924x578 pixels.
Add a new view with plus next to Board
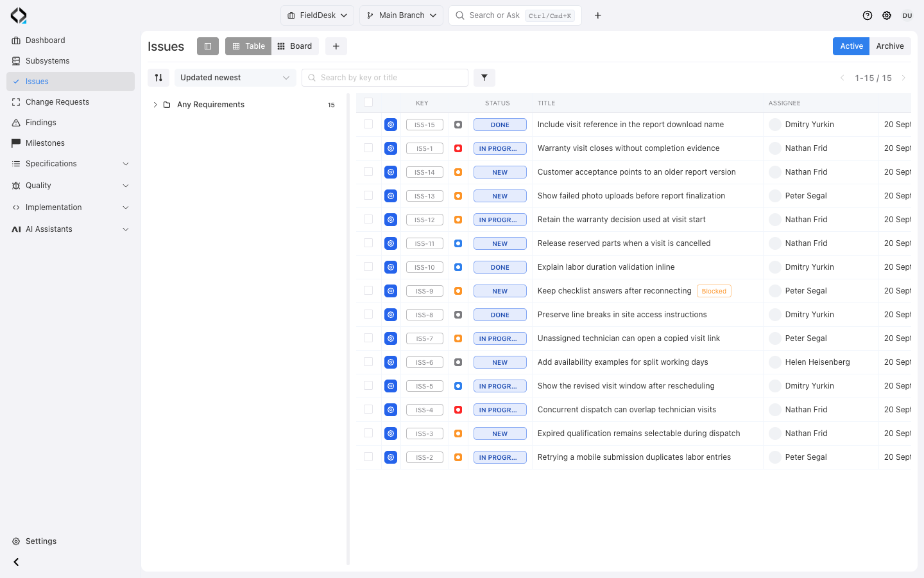[x=336, y=46]
